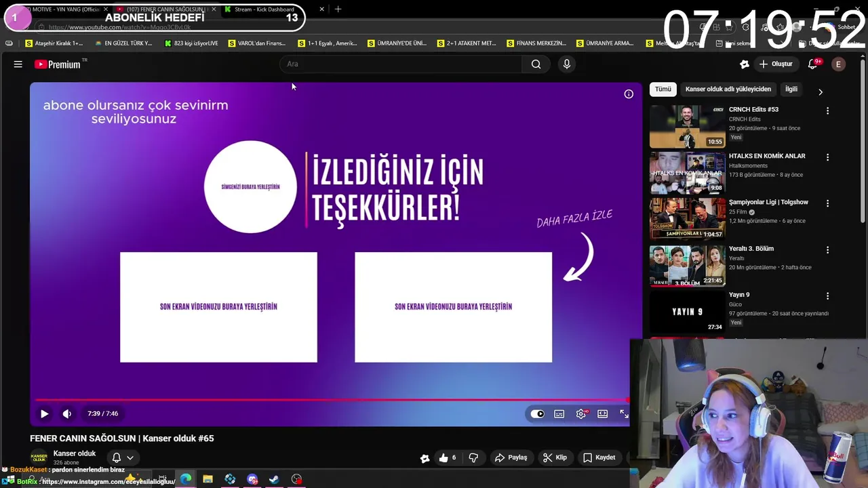Open the Yayın 9 video title

pos(739,295)
